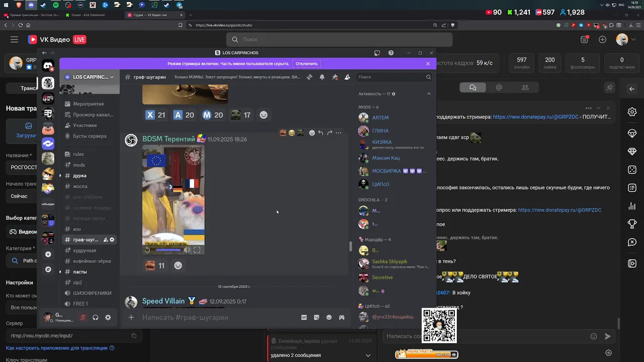The width and height of the screenshot is (644, 362).
Task: Toggle reaction with count 11
Action: click(155, 265)
